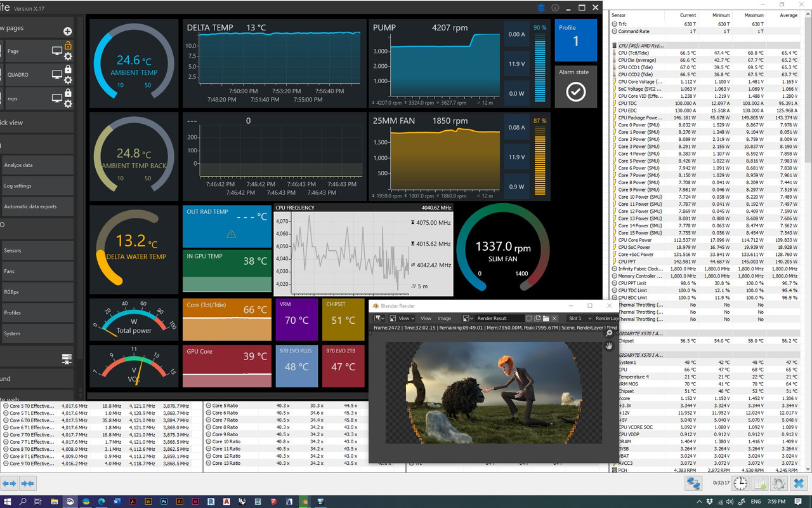Screen dimensions: 812x508
Task: Open the Image menu in Blender Render
Action: pyautogui.click(x=444, y=318)
